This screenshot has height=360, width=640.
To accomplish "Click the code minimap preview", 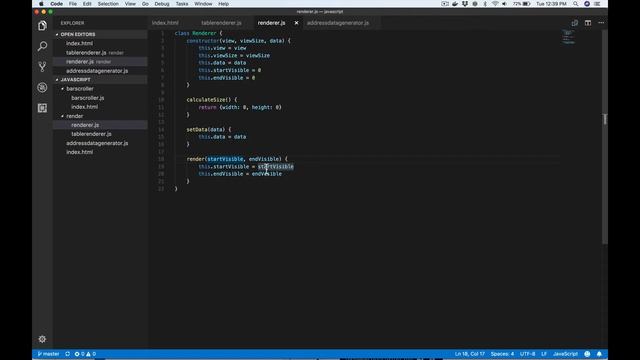I will point(568,37).
